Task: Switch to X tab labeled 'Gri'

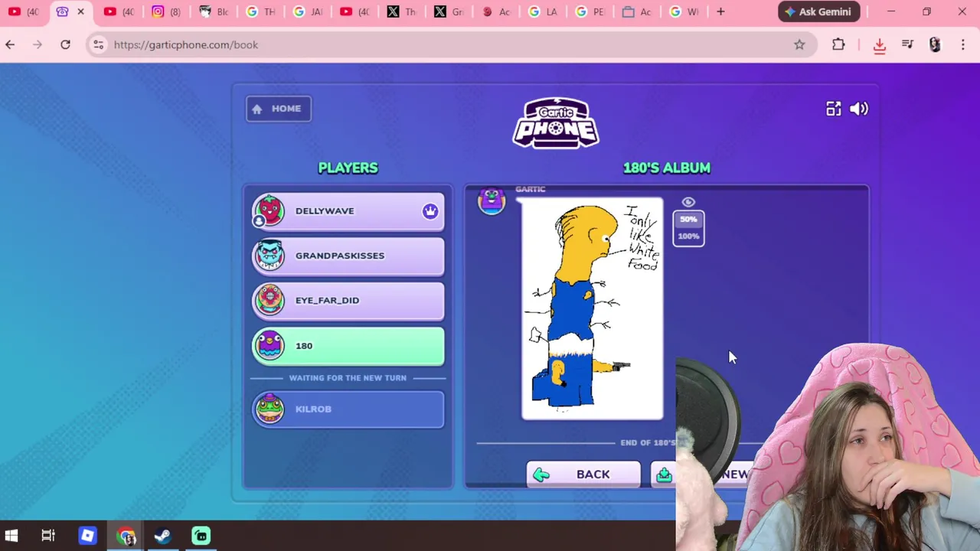Action: pyautogui.click(x=449, y=11)
